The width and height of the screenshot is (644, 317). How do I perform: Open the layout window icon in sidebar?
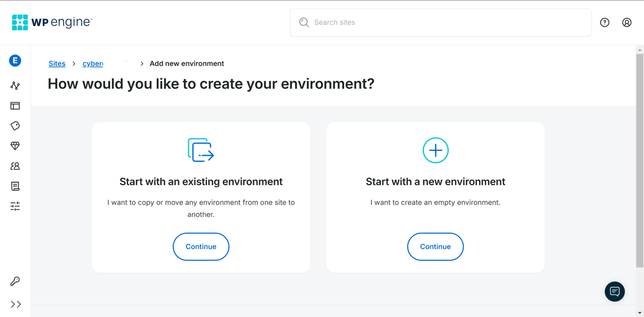15,106
